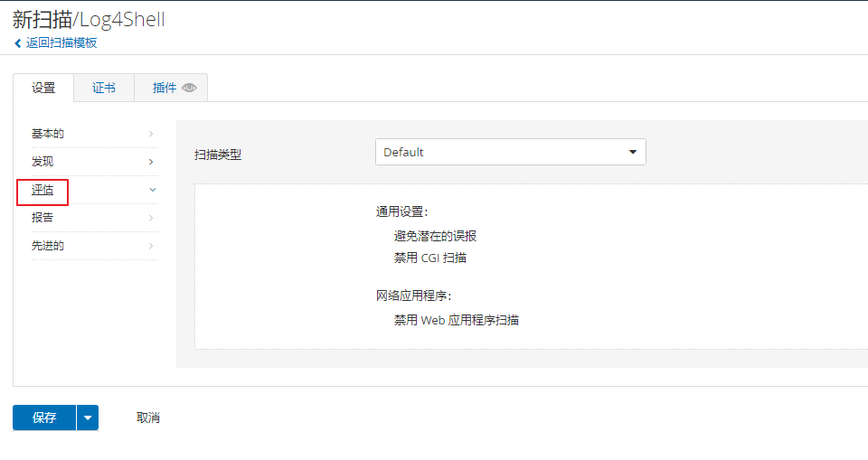Click the back arrow icon beside 返回扫描模板
Screen dimensions: 868x460
click(x=17, y=43)
